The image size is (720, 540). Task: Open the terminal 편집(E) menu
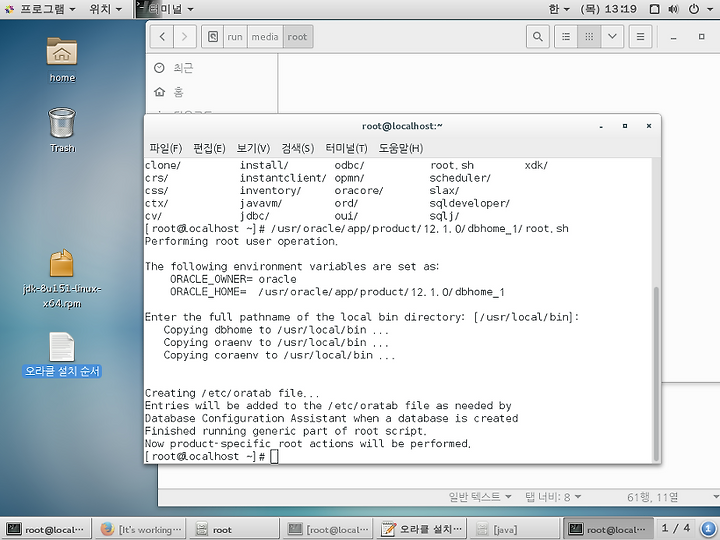tap(209, 148)
